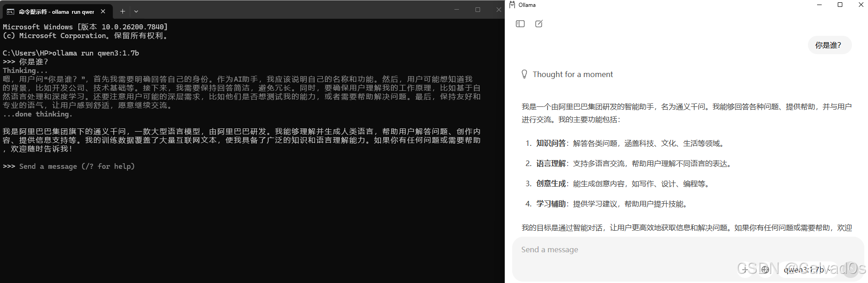Select the 'Thinking...' line in terminal
The height and width of the screenshot is (283, 868).
tap(25, 71)
